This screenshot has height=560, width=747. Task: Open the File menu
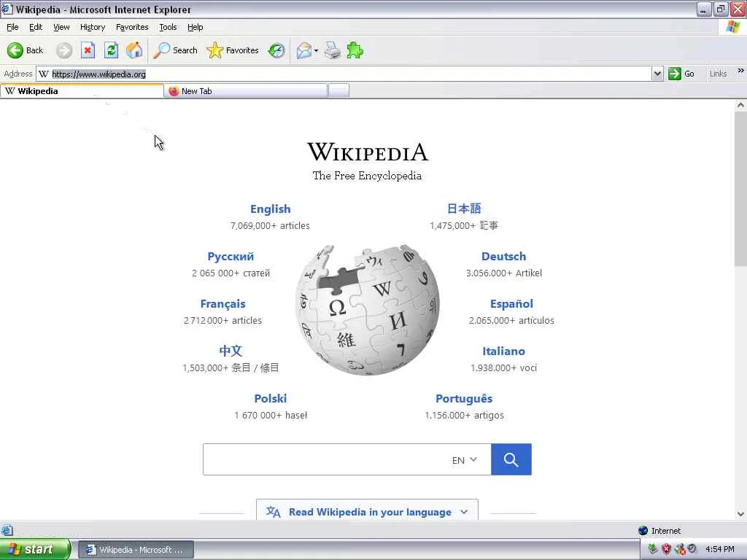click(x=12, y=27)
